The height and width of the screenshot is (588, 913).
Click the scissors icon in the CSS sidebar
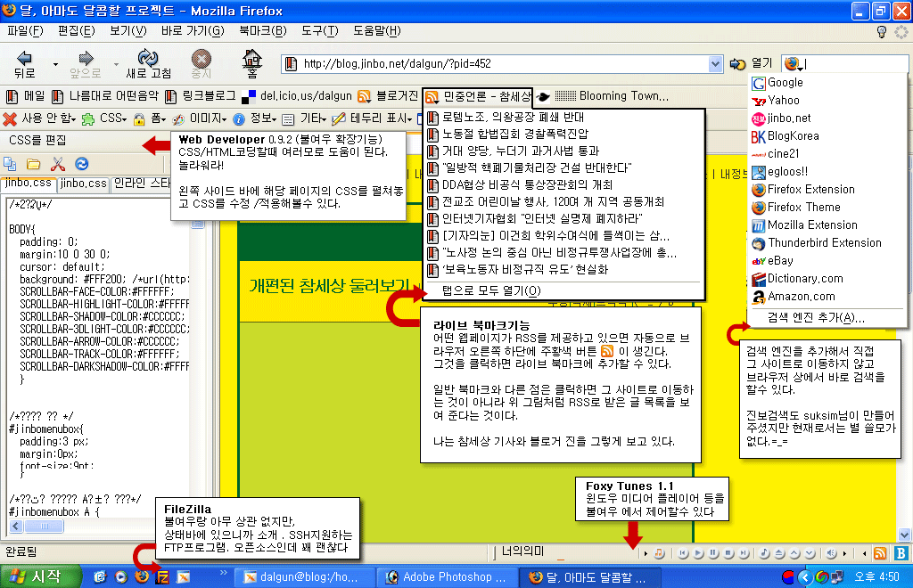58,164
